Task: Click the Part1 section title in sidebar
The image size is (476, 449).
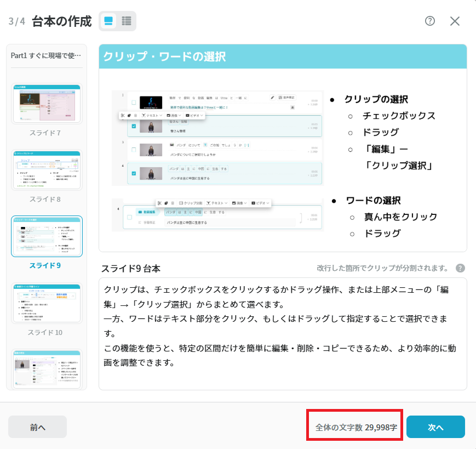Action: tap(46, 55)
